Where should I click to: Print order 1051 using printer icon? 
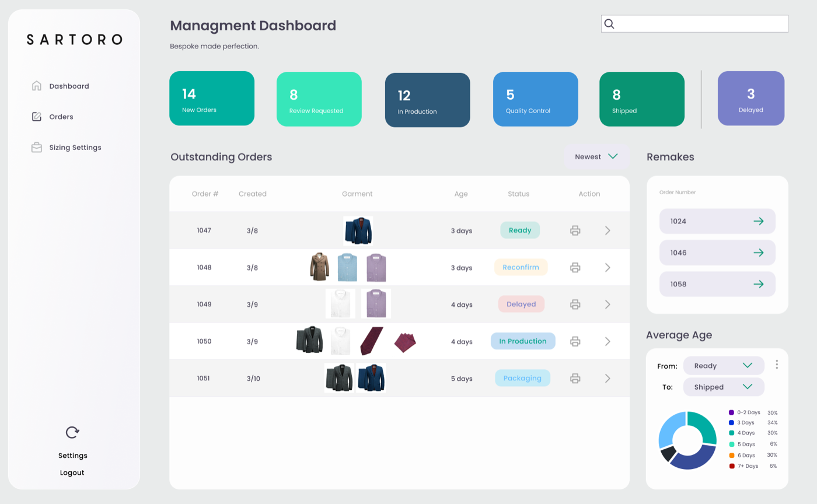575,378
